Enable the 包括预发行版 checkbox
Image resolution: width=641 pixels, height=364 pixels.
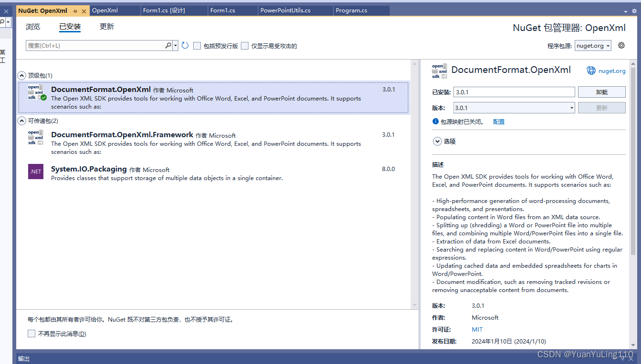[197, 46]
